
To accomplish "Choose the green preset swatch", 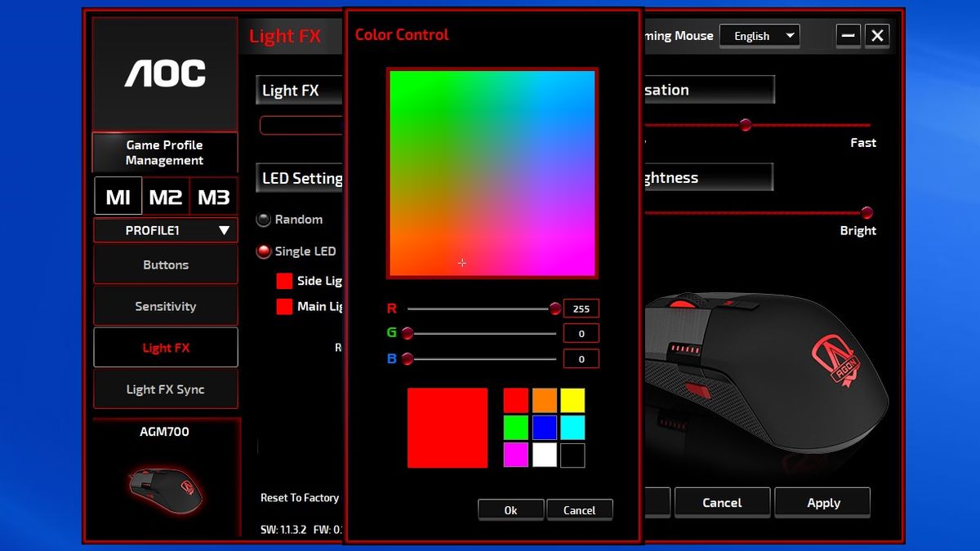I will coord(515,428).
